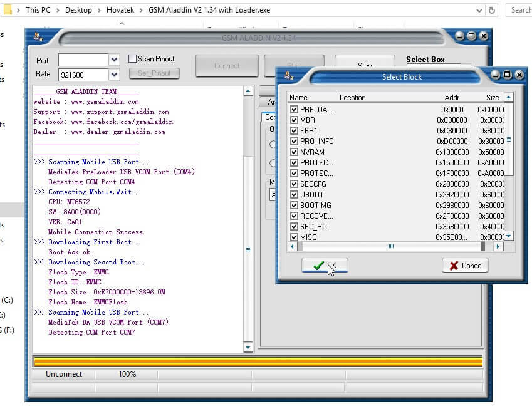Sort block list by Size column
This screenshot has width=532, height=406.
[x=493, y=98]
